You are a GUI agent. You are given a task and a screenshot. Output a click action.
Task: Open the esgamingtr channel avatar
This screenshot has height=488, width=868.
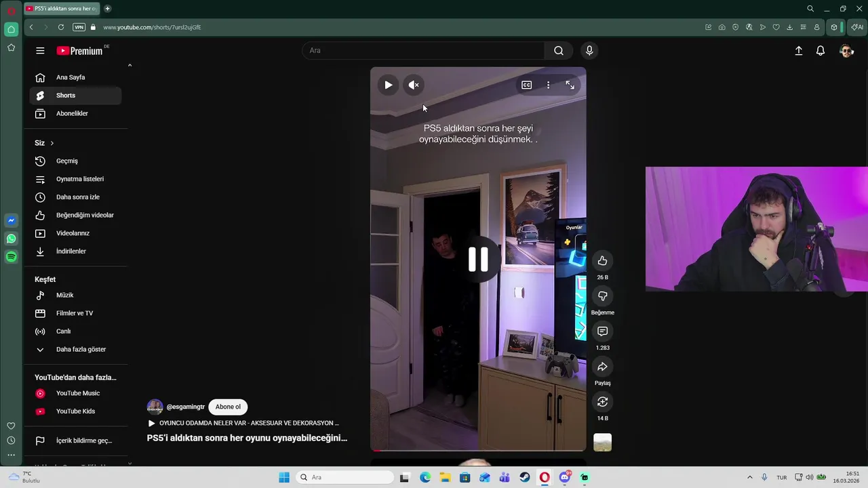[155, 407]
